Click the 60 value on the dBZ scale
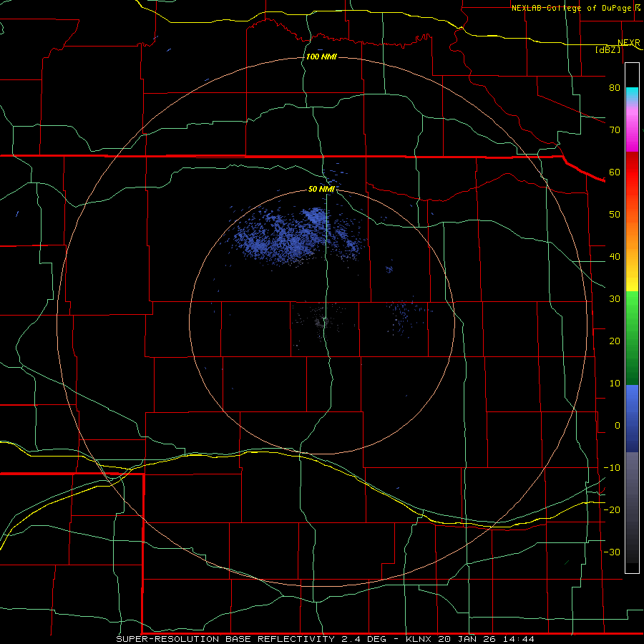 tap(615, 172)
